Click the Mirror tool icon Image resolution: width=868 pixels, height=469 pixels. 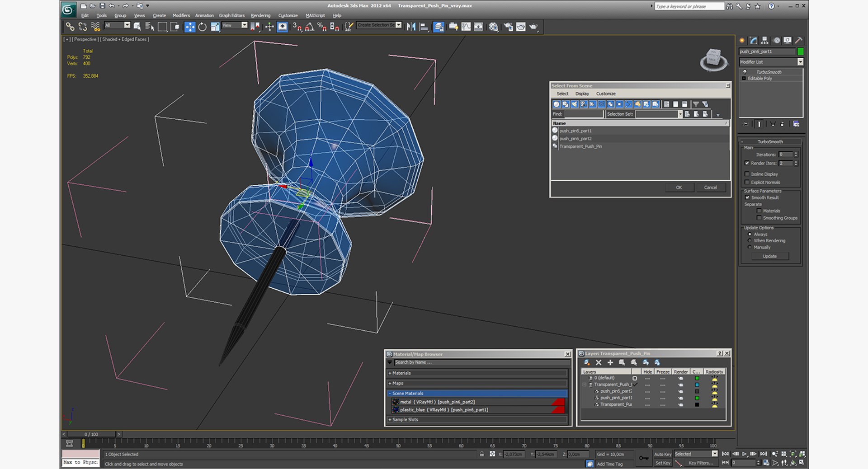point(411,27)
